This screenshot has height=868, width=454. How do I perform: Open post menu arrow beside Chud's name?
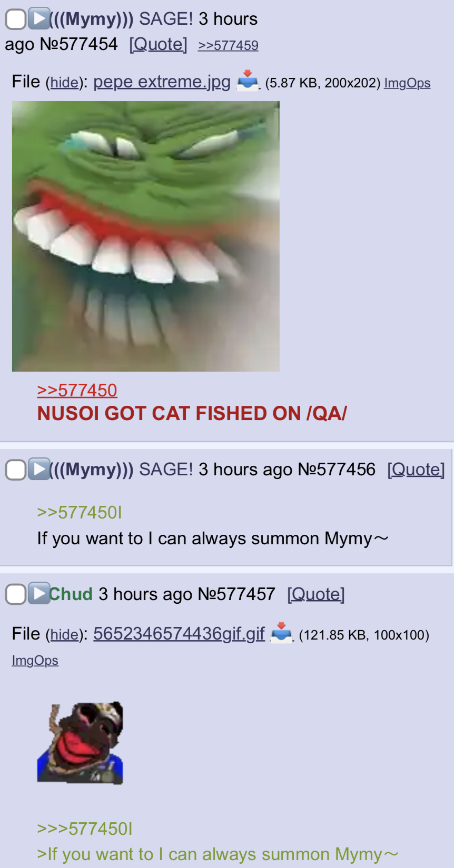pos(39,593)
